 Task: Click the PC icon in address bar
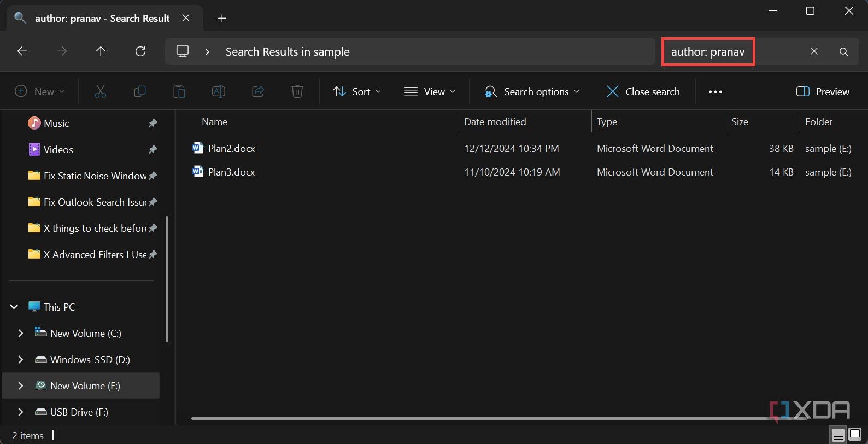183,51
